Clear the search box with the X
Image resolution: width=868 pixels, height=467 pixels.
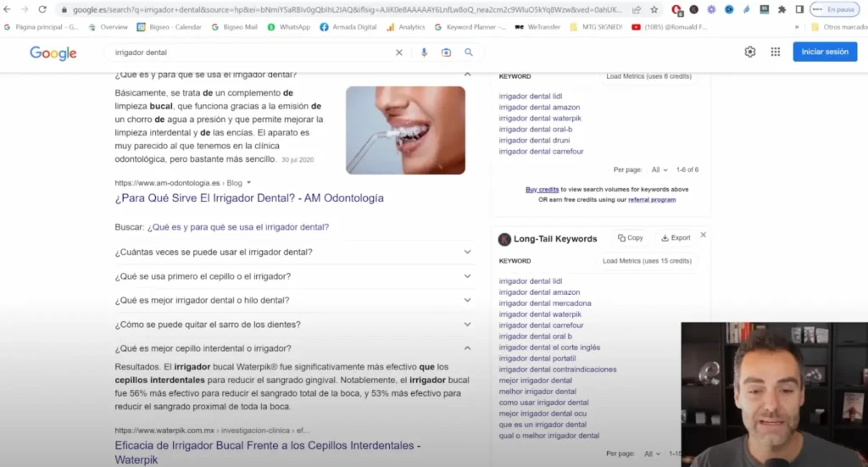(x=398, y=52)
